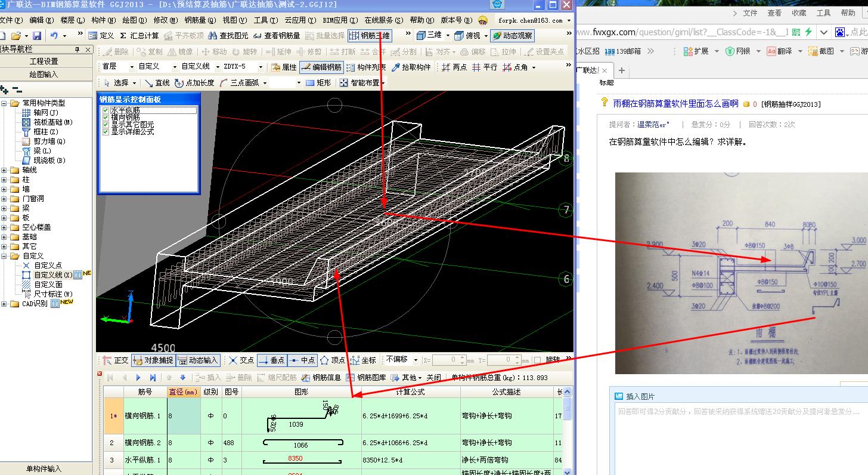Open 钢筋图库 rebar shape library
The width and height of the screenshot is (868, 475).
click(366, 378)
